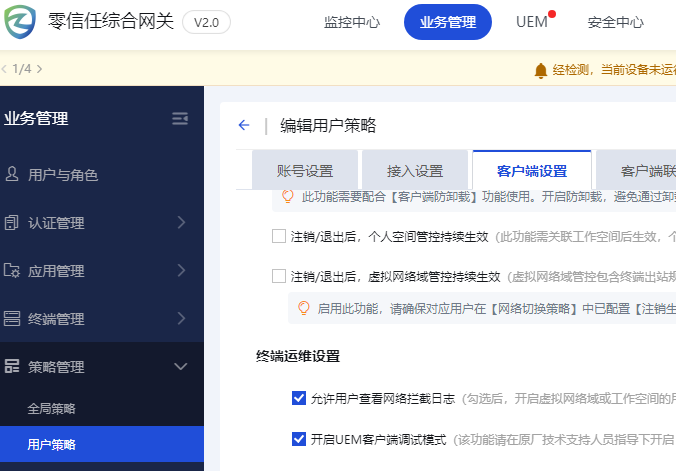Screen dimensions: 676x471
Task: Switch to the 接入设置 tab
Action: [x=415, y=171]
